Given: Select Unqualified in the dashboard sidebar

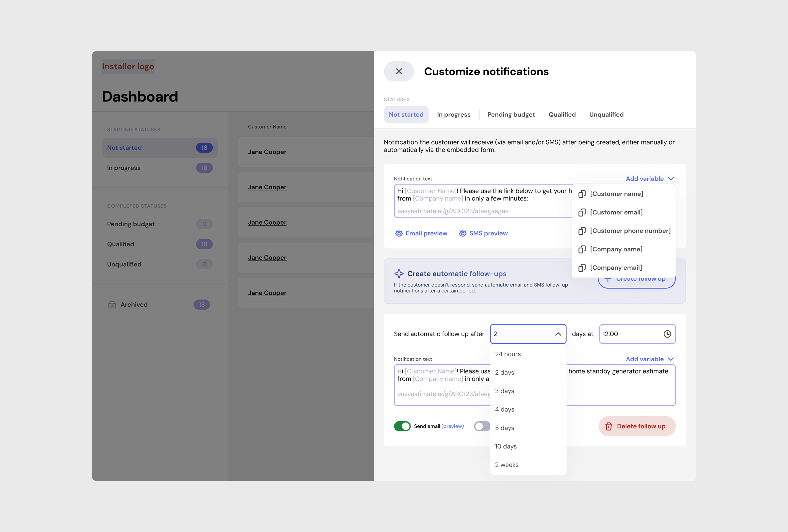Looking at the screenshot, I should pyautogui.click(x=160, y=265).
